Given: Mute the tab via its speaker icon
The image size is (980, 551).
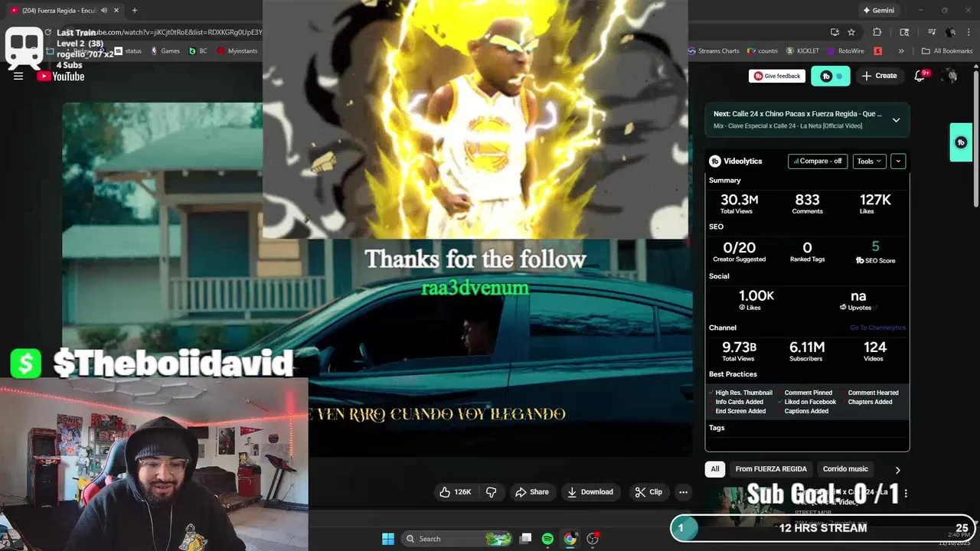Looking at the screenshot, I should (x=104, y=11).
